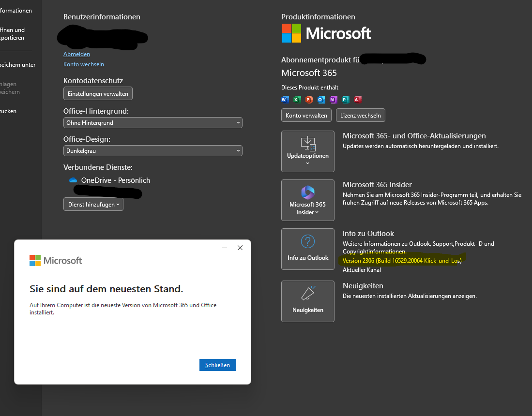Click the Lizenz wechseln button
The image size is (532, 416).
click(361, 115)
